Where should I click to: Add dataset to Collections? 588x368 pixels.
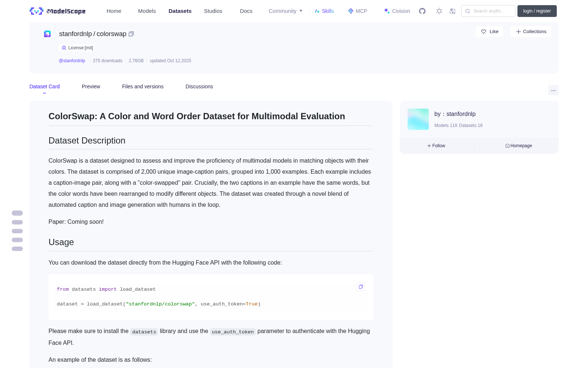coord(531,32)
